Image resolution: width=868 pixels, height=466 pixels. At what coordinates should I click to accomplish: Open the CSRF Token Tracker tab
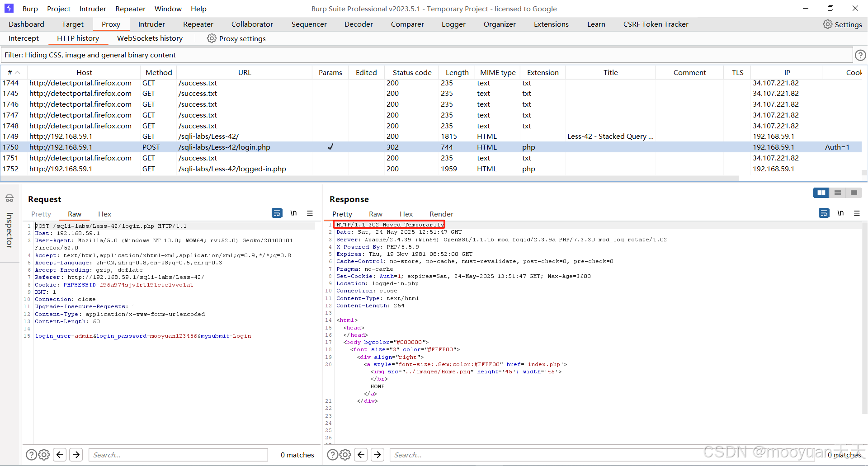[x=656, y=24]
